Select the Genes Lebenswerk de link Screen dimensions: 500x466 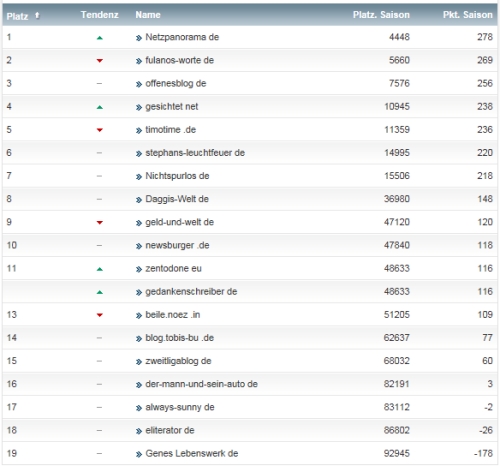[x=192, y=453]
